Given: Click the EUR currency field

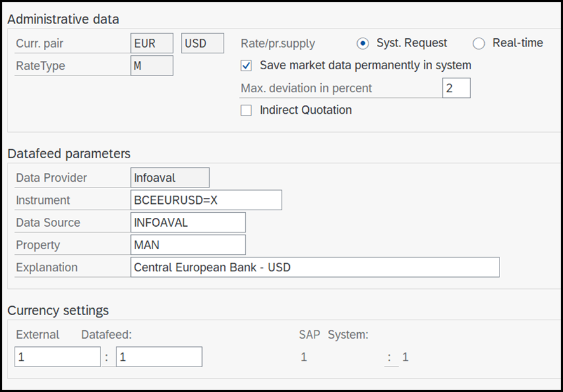Looking at the screenshot, I should (x=151, y=43).
